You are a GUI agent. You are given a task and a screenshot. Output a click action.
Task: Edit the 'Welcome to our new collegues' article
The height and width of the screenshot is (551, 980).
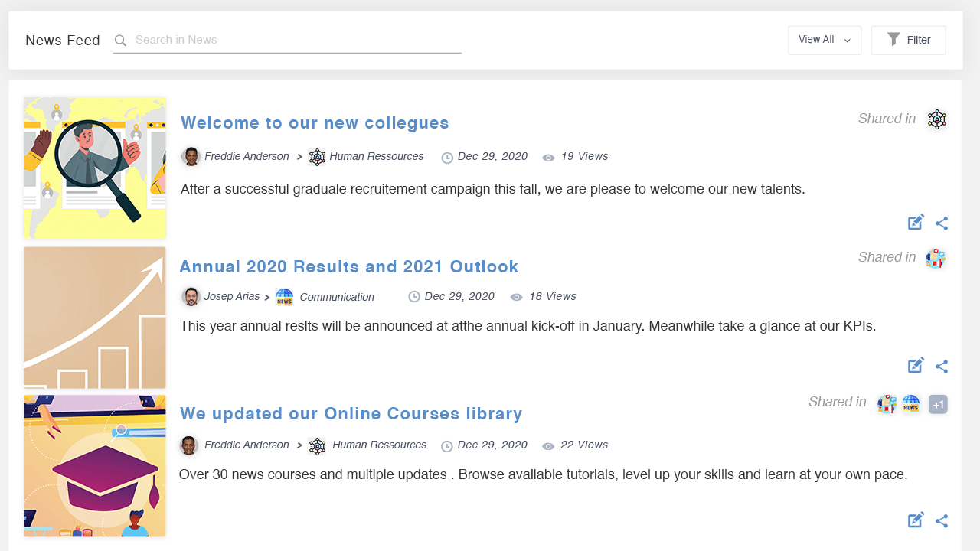coord(916,223)
